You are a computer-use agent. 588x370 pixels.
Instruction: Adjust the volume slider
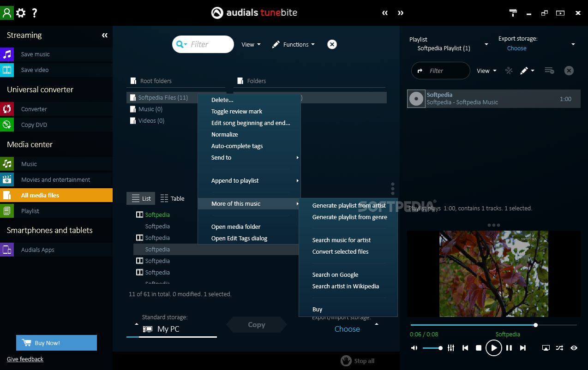click(432, 348)
